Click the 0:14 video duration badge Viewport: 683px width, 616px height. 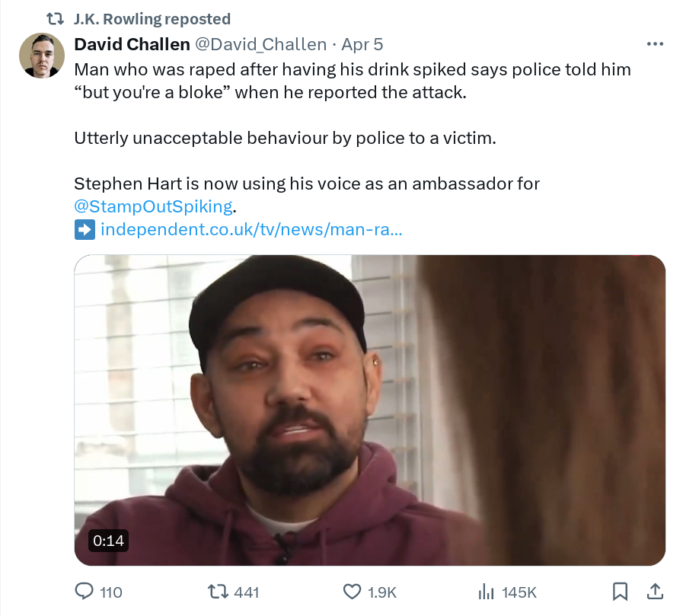tap(108, 541)
